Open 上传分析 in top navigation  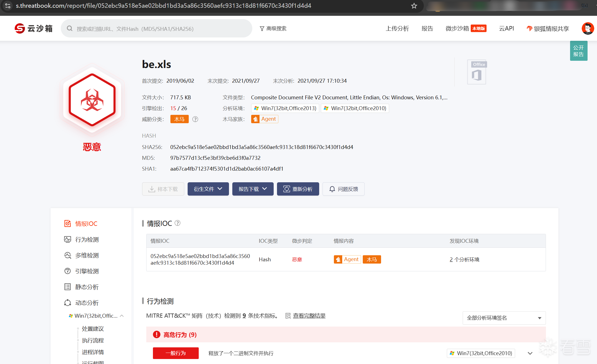397,29
